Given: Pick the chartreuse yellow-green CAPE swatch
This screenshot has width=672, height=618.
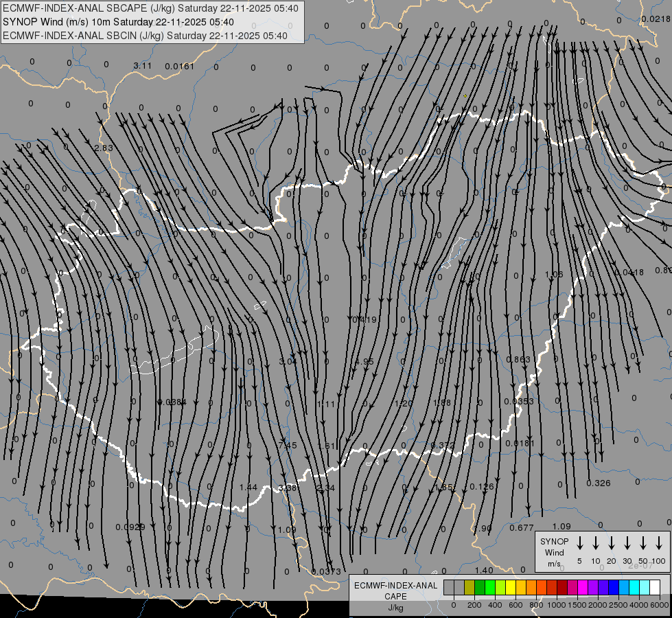Looking at the screenshot, I should 500,587.
